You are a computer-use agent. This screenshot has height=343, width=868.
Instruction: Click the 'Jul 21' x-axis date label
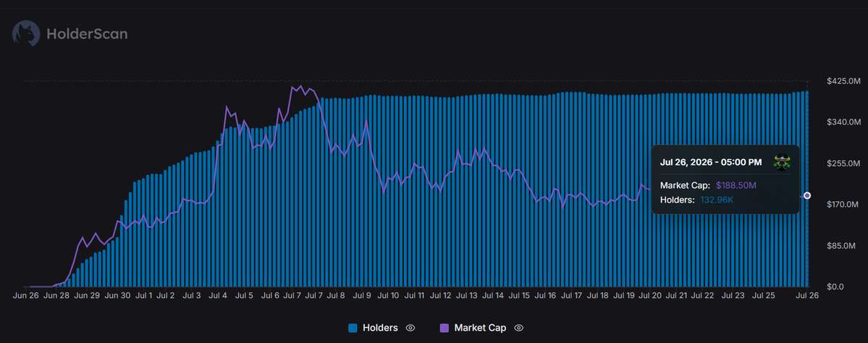(x=675, y=296)
